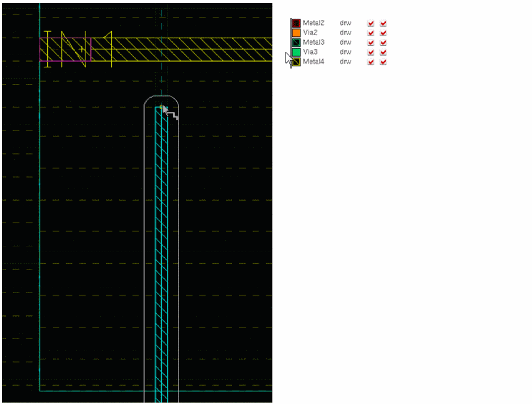Select the Metal3 layer swatch
Screen dimensions: 532x404
296,43
